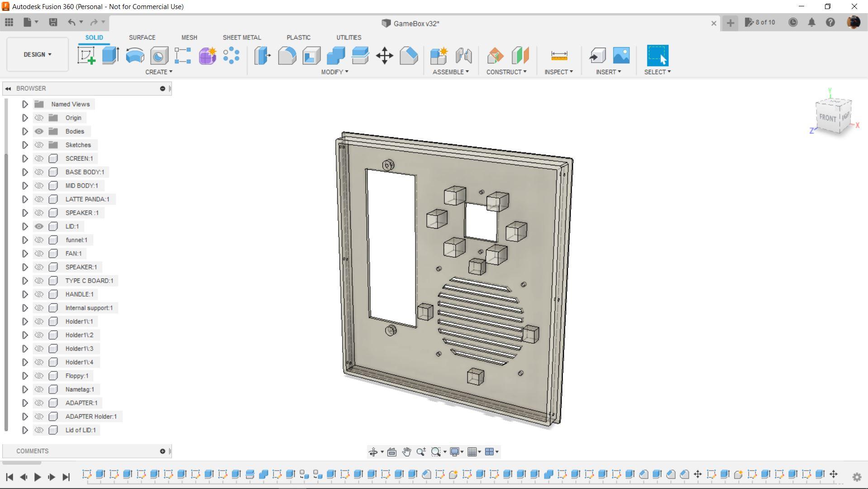
Task: Expand the Origin folder
Action: pyautogui.click(x=25, y=118)
